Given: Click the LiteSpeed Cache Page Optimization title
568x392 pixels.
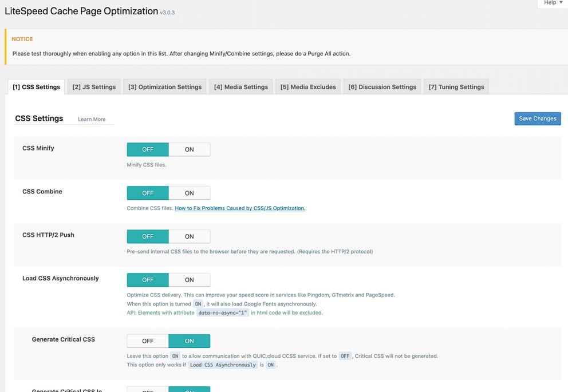Looking at the screenshot, I should click(x=81, y=11).
